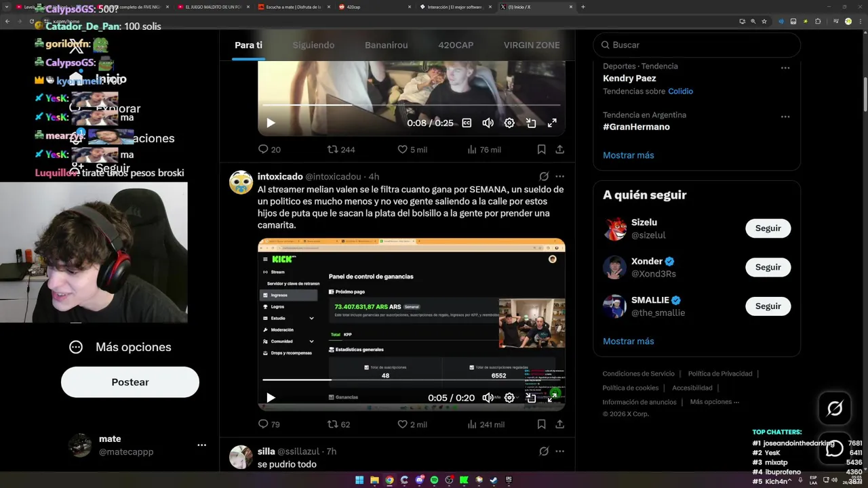The width and height of the screenshot is (868, 488).
Task: Bookmark the top video post
Action: 541,150
